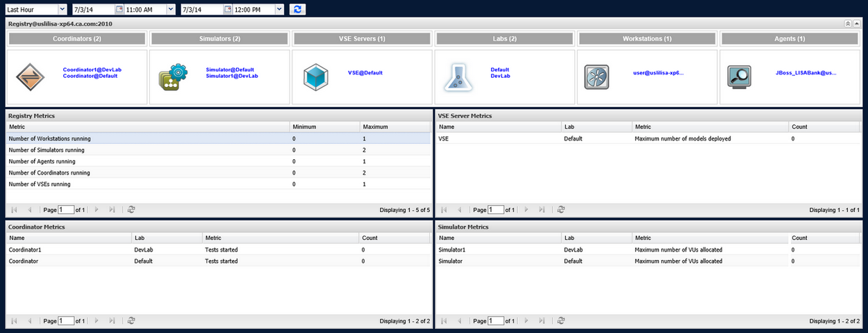
Task: Go to previous page in Simulator Metrics
Action: 459,321
